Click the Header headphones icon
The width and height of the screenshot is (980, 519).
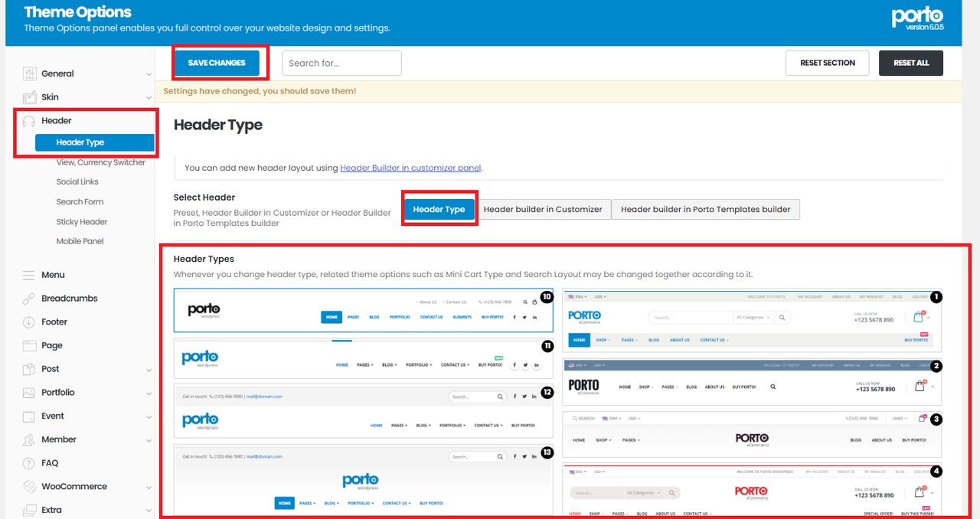pyautogui.click(x=29, y=121)
